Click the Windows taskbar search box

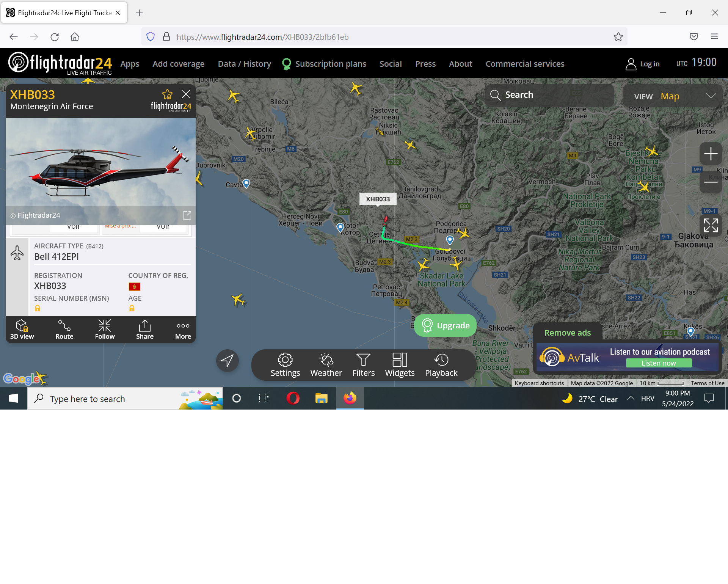tap(125, 398)
